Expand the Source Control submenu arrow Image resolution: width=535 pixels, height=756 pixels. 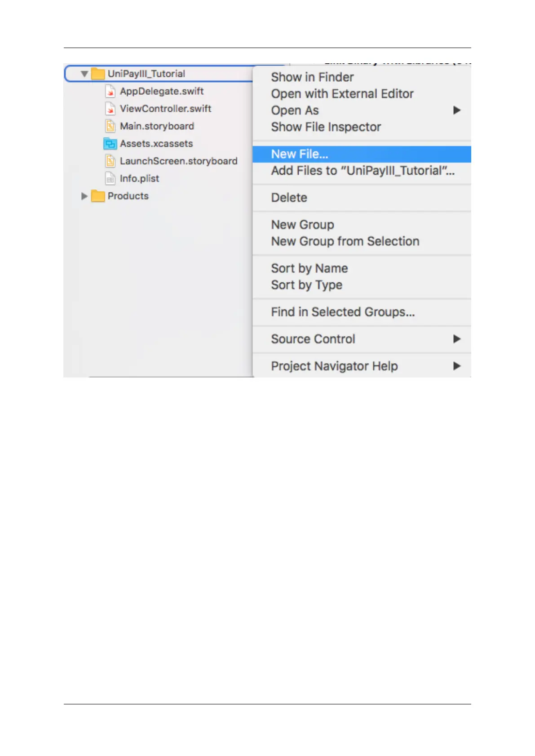click(x=457, y=339)
